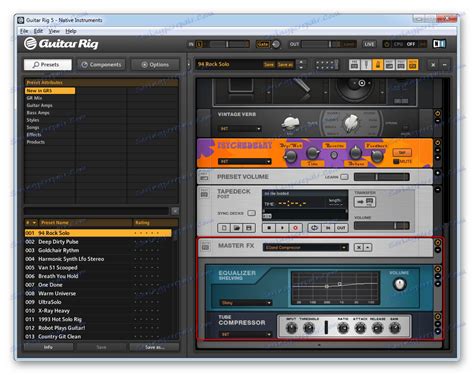Open Vintage Verb preset dropdown
This screenshot has width=474, height=375.
(240, 129)
